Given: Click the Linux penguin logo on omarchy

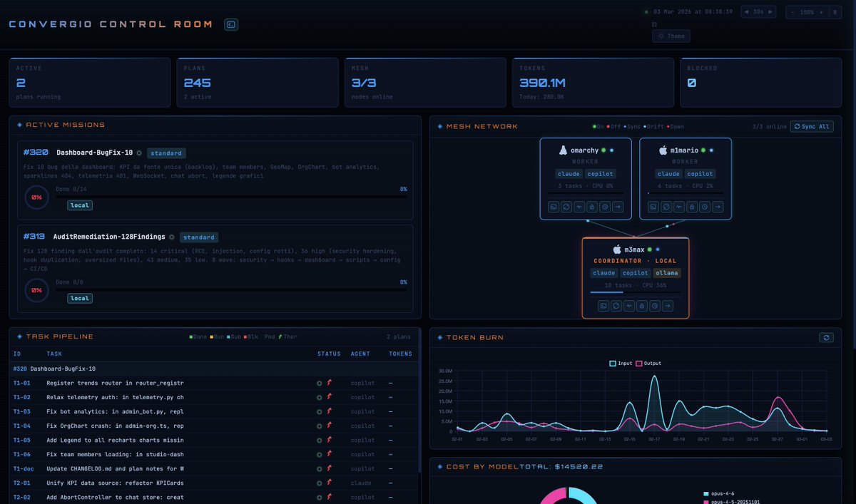Looking at the screenshot, I should pos(563,150).
